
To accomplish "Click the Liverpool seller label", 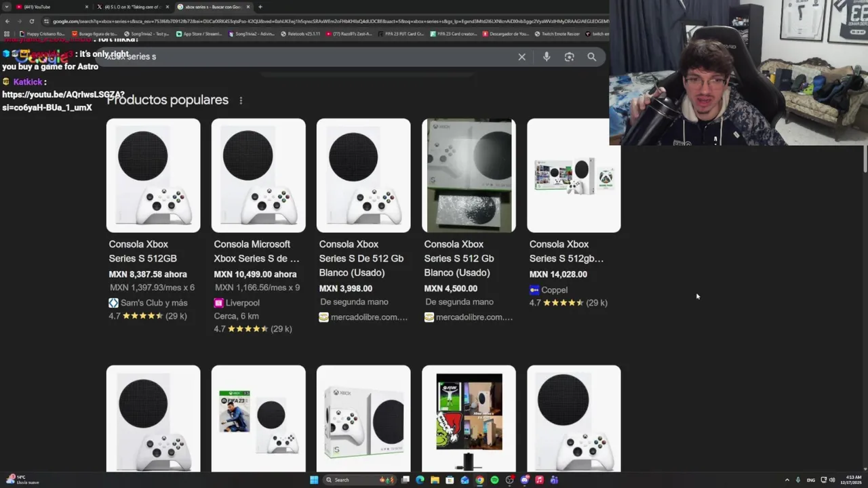I will tap(237, 303).
